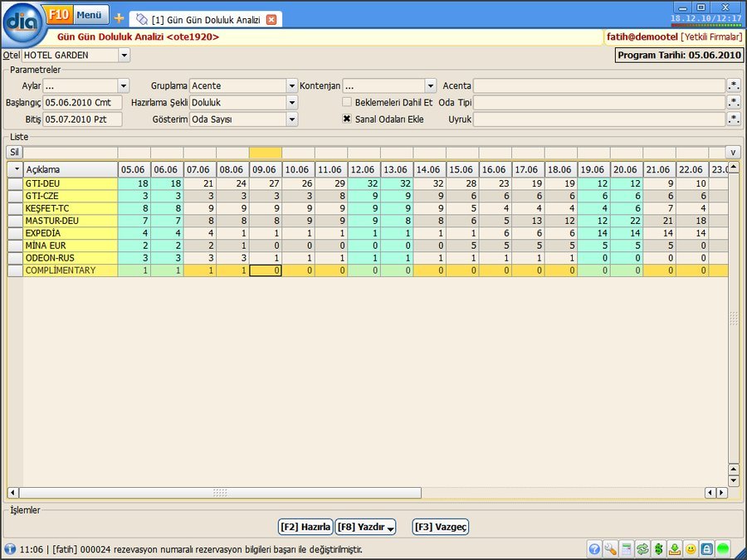Click the row selector box beside GTI-DEU

point(15,184)
